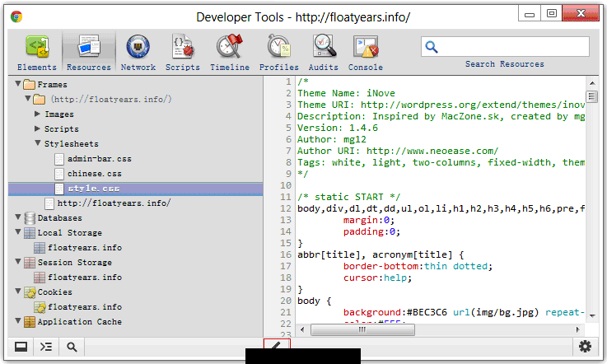Open floatyears.info under Local Storage

coord(85,247)
